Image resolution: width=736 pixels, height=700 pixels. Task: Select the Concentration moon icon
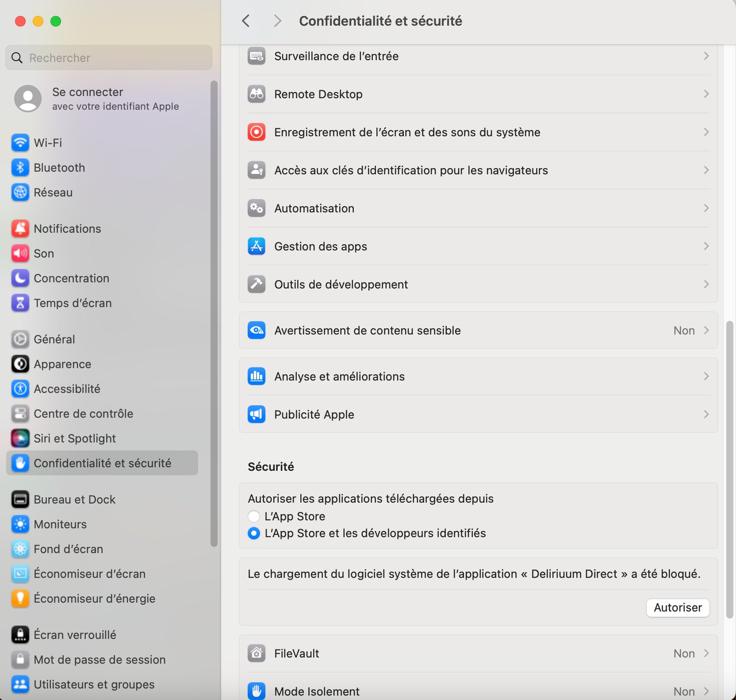click(20, 278)
